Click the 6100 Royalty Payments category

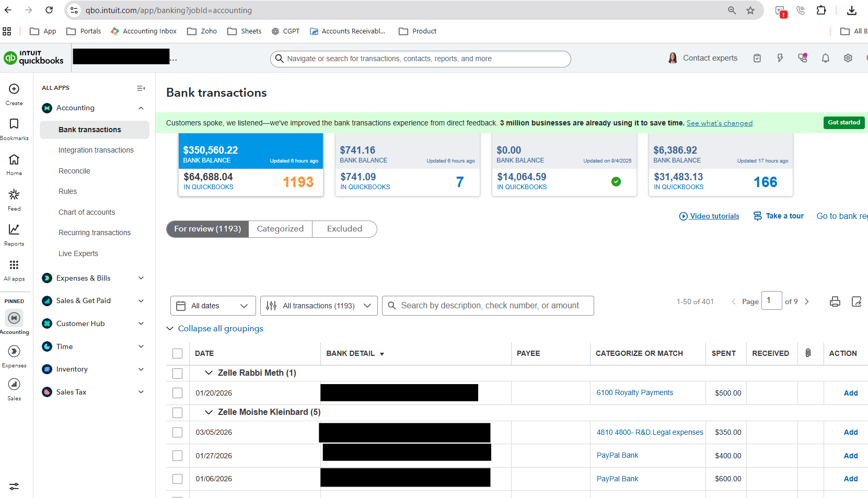click(x=635, y=393)
